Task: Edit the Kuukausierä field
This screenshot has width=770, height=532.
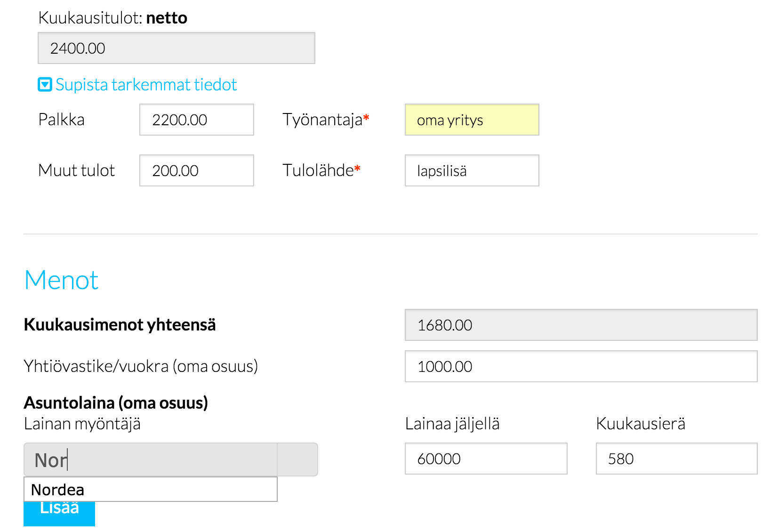Action: (677, 459)
